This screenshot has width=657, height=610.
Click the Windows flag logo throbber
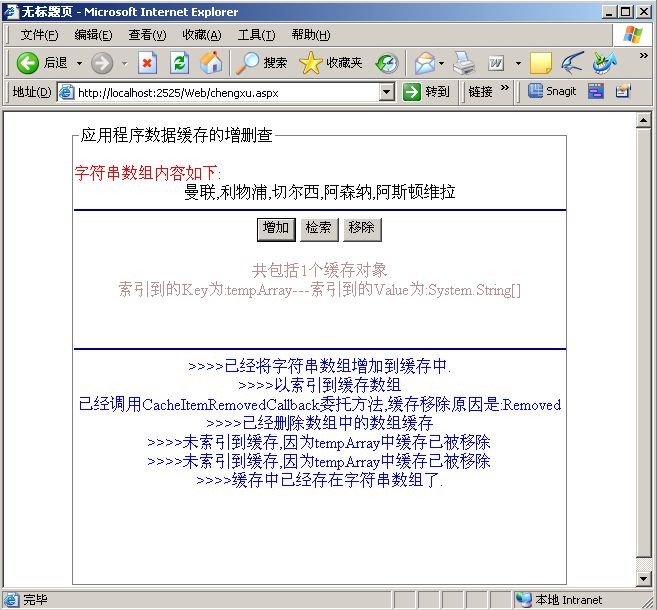tap(633, 35)
